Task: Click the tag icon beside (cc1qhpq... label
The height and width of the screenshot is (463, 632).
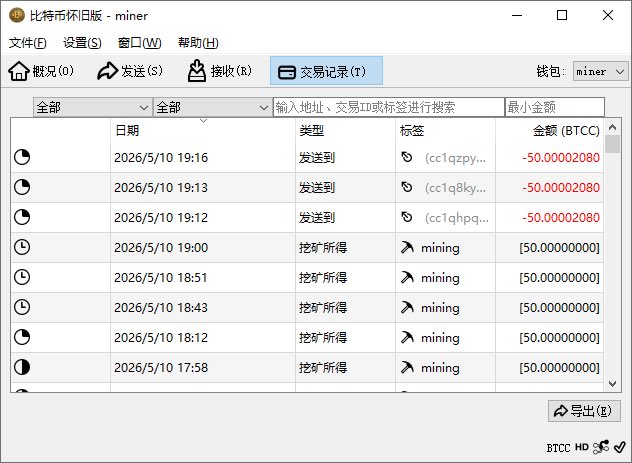Action: [x=407, y=217]
